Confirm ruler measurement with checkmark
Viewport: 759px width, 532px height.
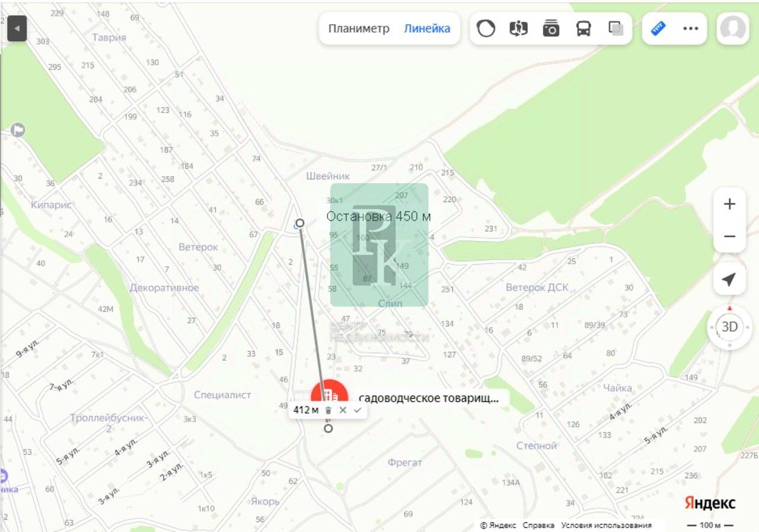[357, 410]
